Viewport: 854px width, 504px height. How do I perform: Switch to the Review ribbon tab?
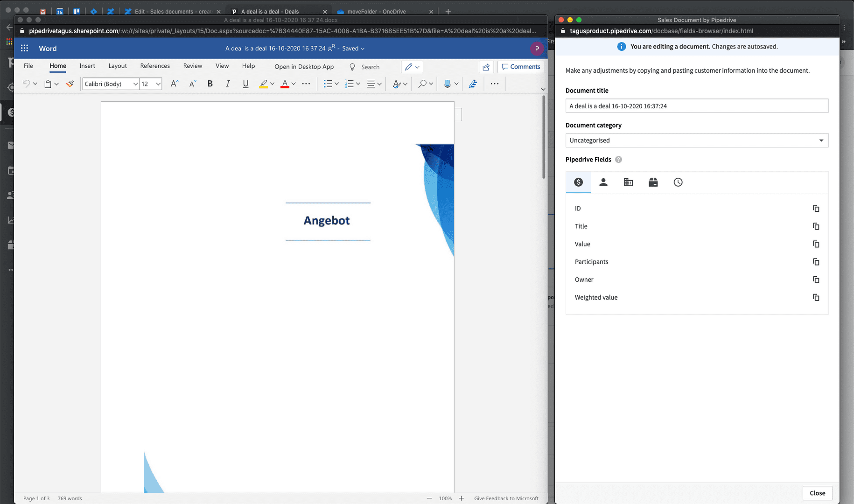click(193, 66)
